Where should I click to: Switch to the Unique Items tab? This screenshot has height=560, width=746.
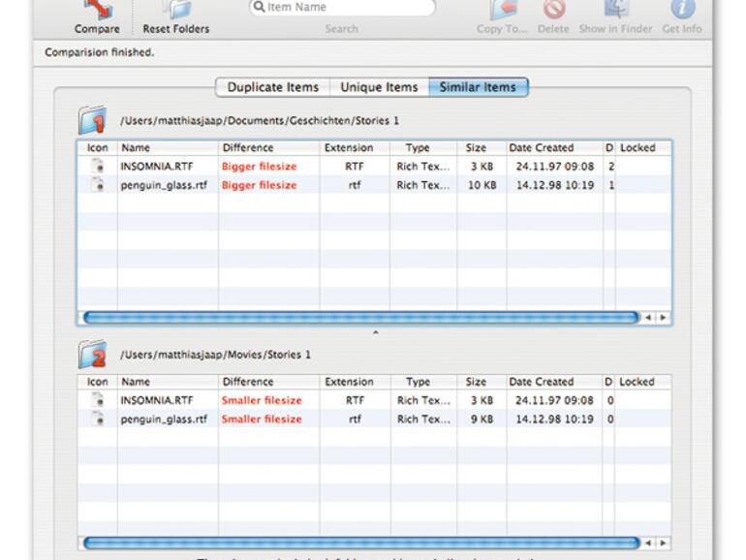pos(379,87)
